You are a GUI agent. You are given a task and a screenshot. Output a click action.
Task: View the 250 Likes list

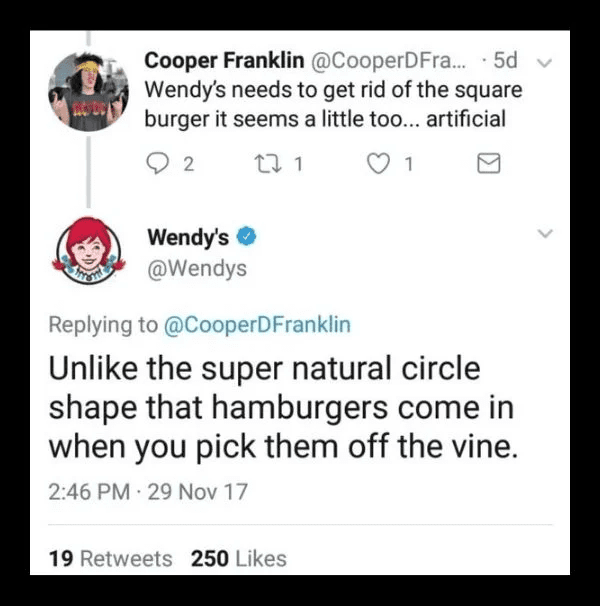pos(239,558)
